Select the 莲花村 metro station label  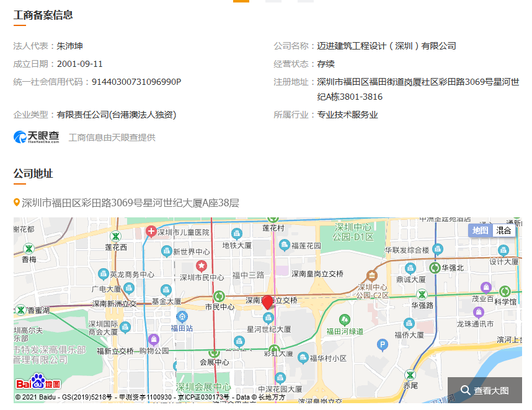coord(273,228)
